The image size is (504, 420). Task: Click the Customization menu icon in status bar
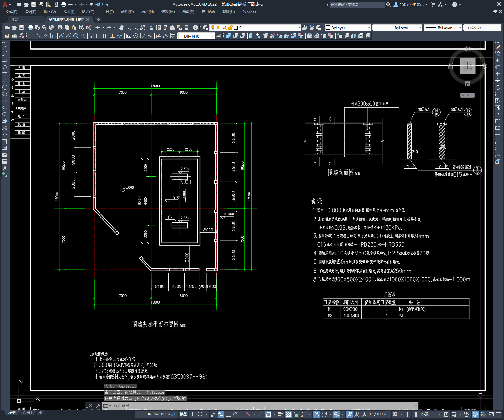tap(499, 414)
